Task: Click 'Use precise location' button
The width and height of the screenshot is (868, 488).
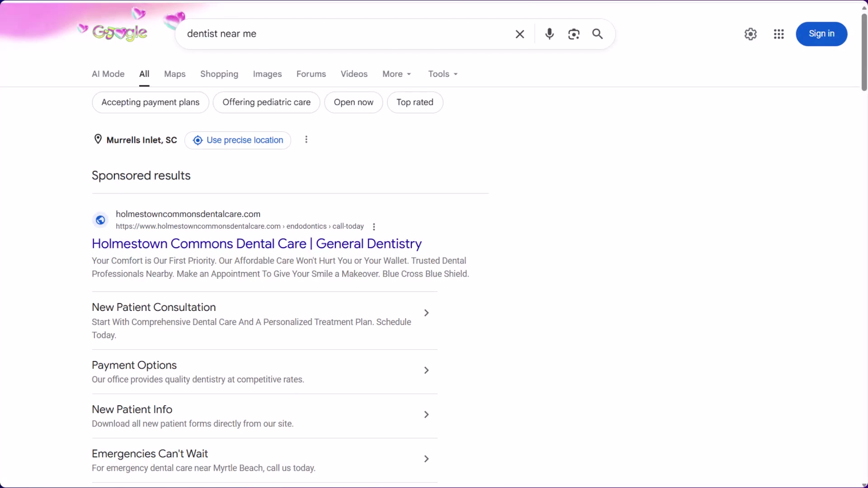Action: pos(238,140)
